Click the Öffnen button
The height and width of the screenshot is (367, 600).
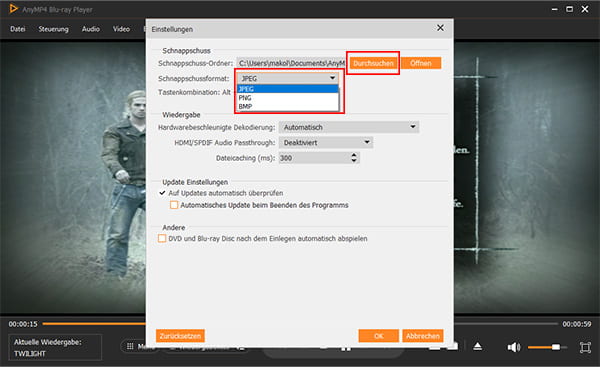[x=421, y=63]
